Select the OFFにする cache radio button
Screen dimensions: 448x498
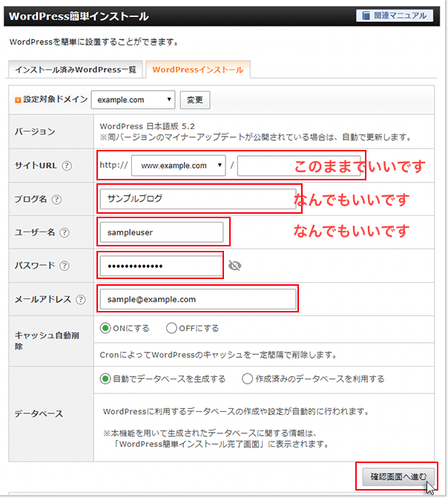[171, 328]
